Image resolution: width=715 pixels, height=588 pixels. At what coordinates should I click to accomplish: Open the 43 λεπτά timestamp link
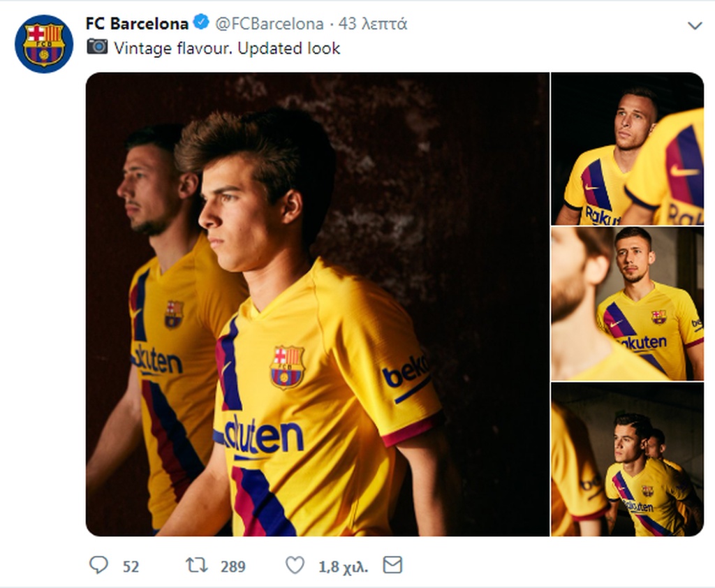pos(373,24)
